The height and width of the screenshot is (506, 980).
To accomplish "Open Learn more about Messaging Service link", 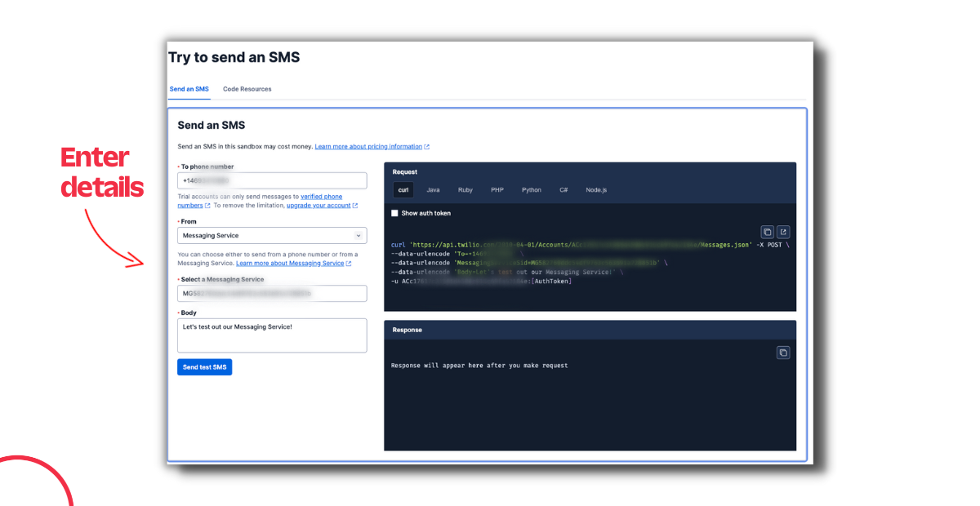I will coord(290,264).
